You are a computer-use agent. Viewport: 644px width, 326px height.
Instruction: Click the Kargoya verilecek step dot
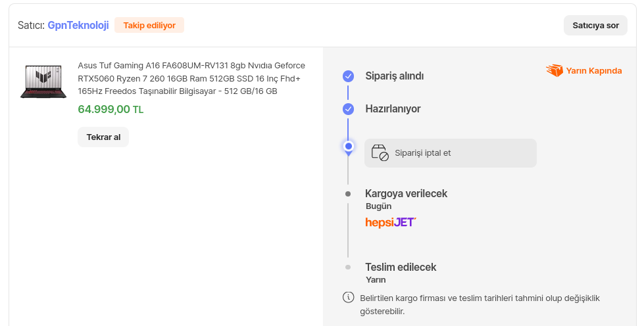pyautogui.click(x=348, y=194)
